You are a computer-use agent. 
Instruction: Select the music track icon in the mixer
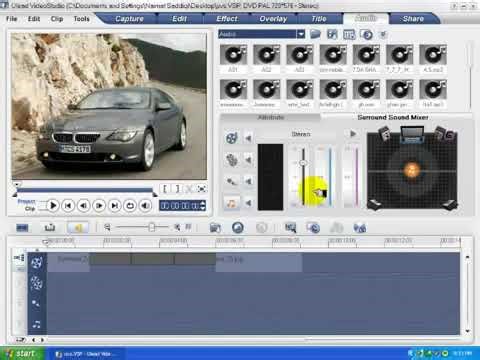(x=232, y=203)
